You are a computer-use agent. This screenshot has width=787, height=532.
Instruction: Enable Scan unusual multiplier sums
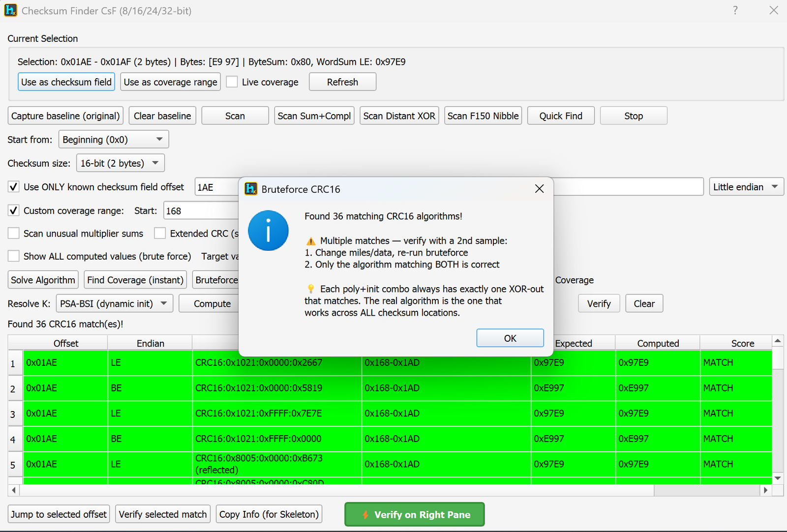pyautogui.click(x=14, y=233)
